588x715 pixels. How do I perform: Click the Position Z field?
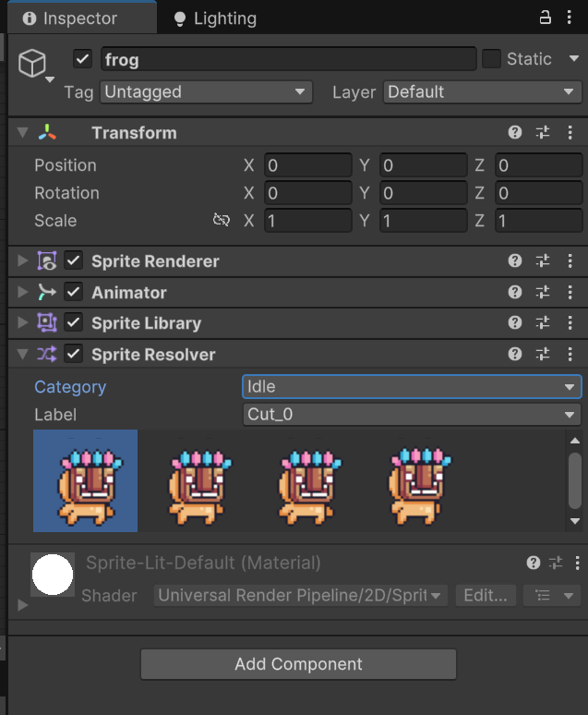[539, 165]
